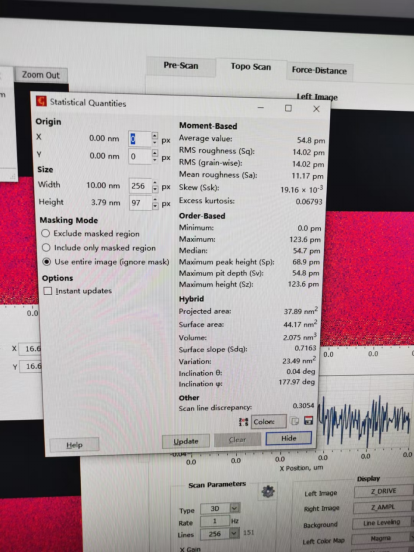
Task: Click the X coordinate field showing 16.6
Action: click(30, 349)
